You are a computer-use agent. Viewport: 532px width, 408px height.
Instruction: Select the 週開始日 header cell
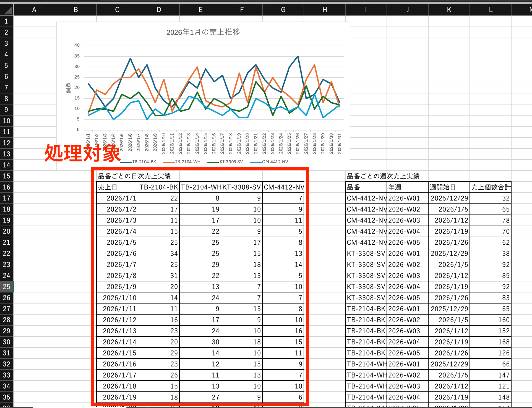pyautogui.click(x=448, y=187)
